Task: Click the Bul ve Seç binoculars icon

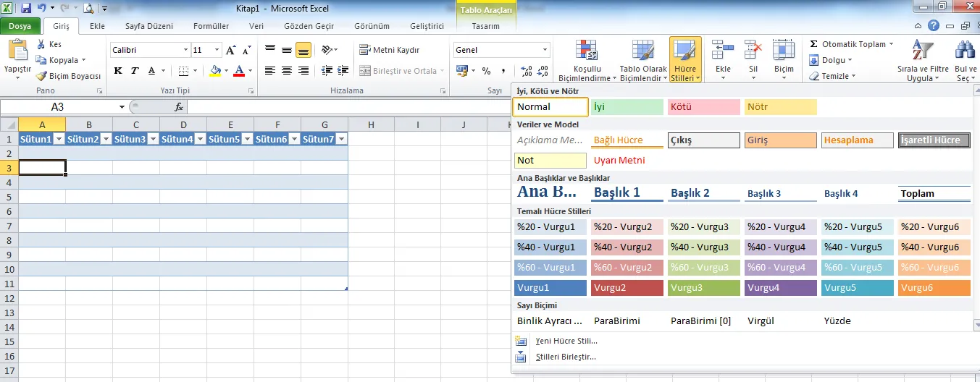Action: click(x=965, y=49)
